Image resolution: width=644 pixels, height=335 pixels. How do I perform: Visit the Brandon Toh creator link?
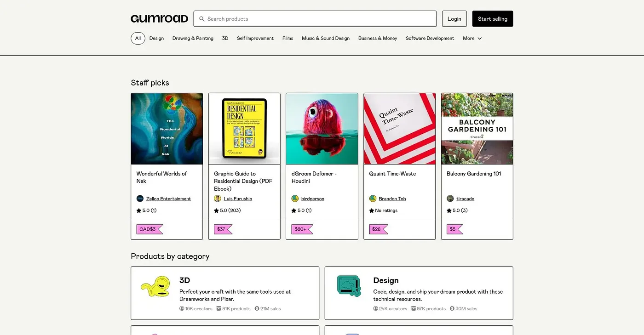click(x=392, y=199)
